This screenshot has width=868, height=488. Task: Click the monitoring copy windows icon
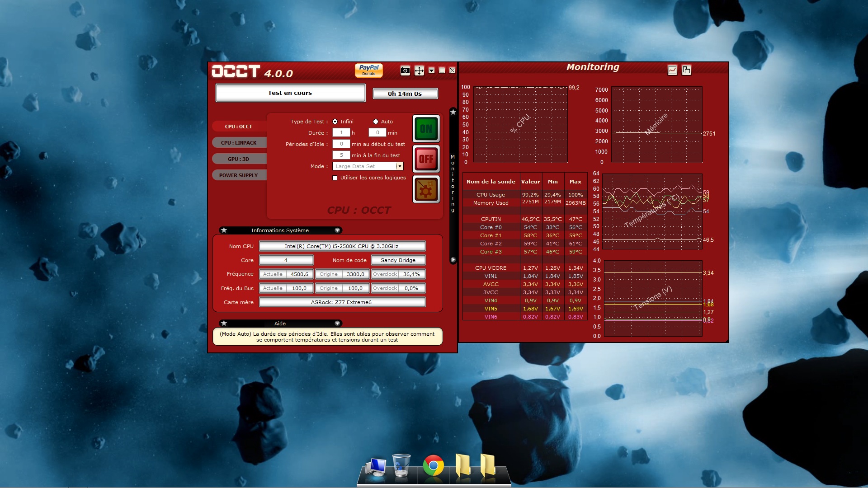(686, 70)
